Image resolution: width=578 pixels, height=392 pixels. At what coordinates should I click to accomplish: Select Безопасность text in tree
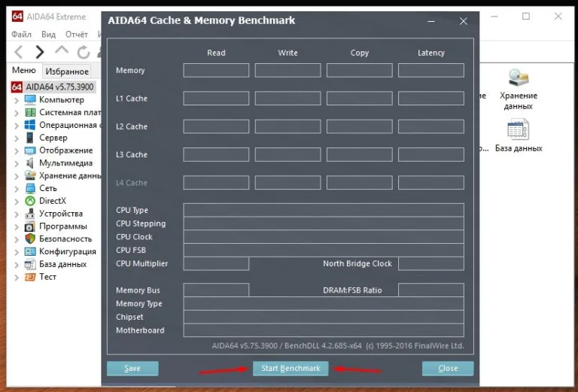(65, 239)
